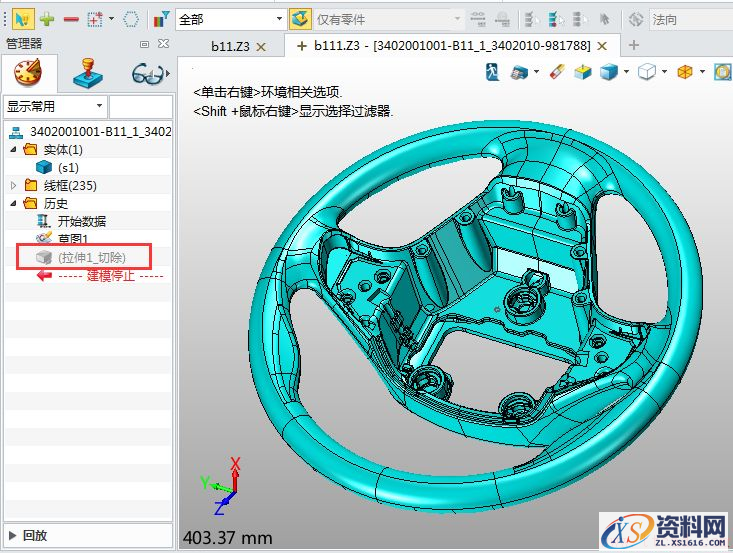This screenshot has height=553, width=733.
Task: Click the 建模停止 marker row
Action: click(x=100, y=275)
